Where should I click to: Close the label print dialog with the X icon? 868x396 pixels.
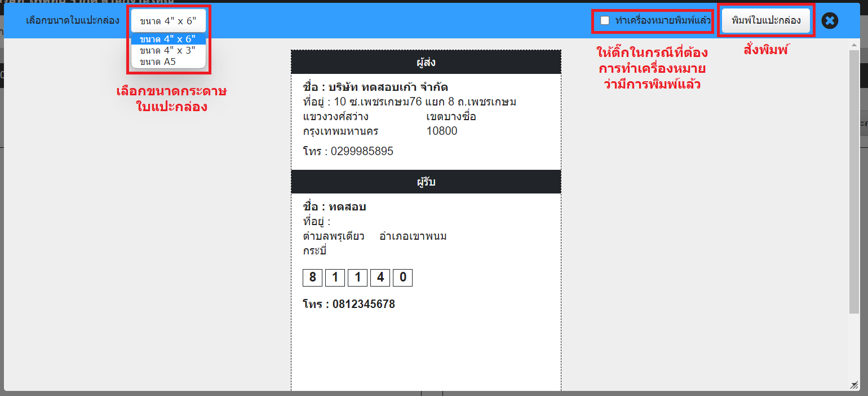[x=830, y=21]
